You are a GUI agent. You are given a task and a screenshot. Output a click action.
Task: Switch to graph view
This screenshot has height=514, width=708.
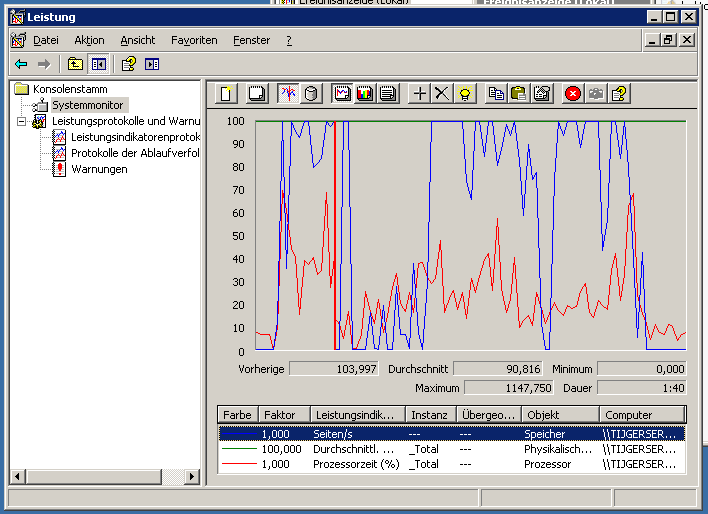tap(342, 94)
